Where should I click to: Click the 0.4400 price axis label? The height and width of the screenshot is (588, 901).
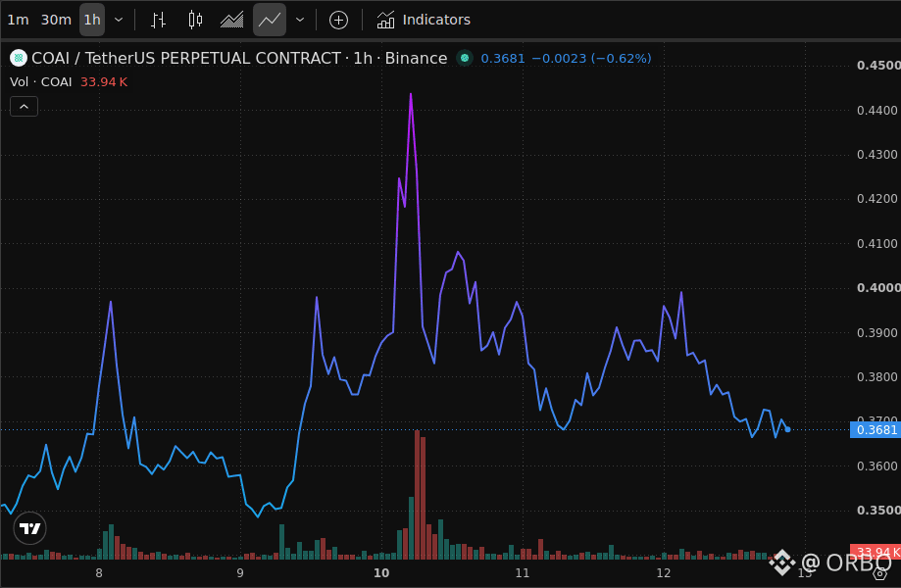(876, 110)
